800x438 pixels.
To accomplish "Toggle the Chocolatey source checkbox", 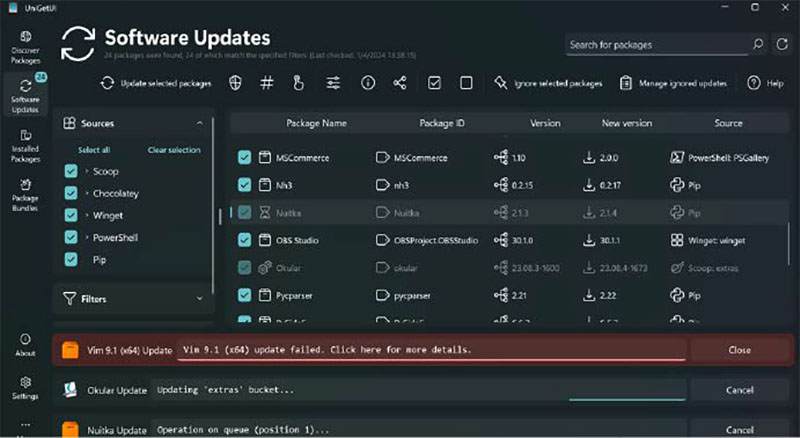I will tap(71, 193).
